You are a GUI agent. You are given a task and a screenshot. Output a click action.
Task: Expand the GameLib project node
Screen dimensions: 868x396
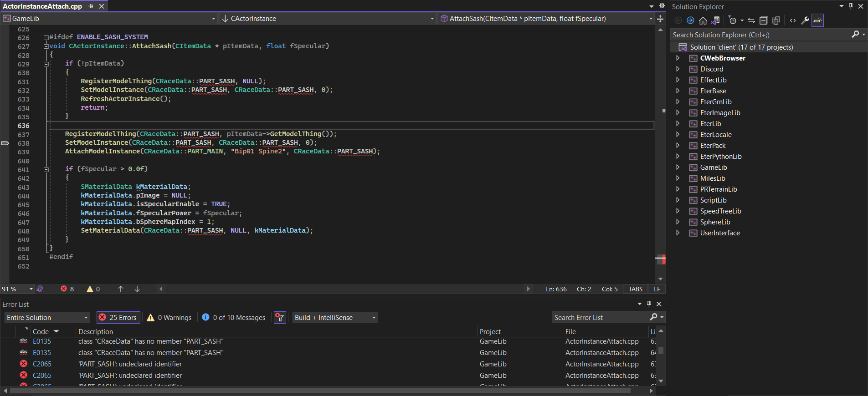click(x=678, y=168)
